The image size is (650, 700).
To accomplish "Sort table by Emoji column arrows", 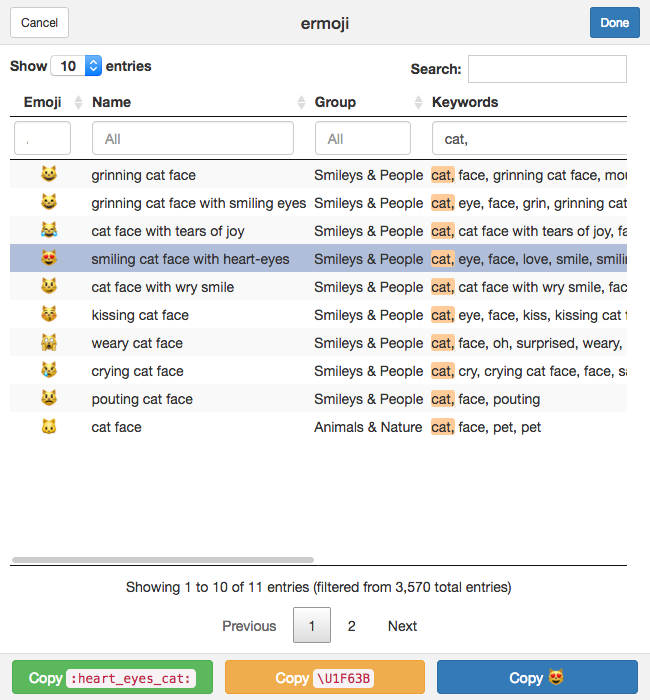I will click(78, 102).
